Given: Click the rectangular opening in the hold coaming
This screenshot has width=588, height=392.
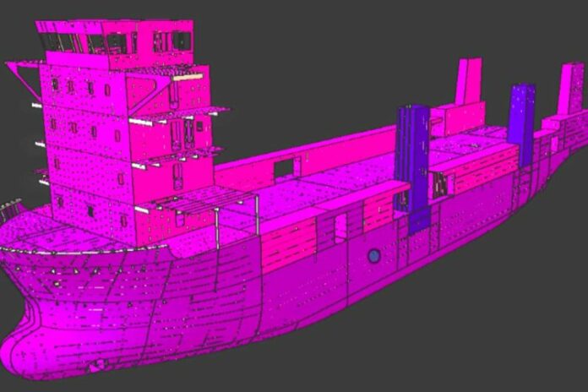Looking at the screenshot, I should tap(284, 167).
